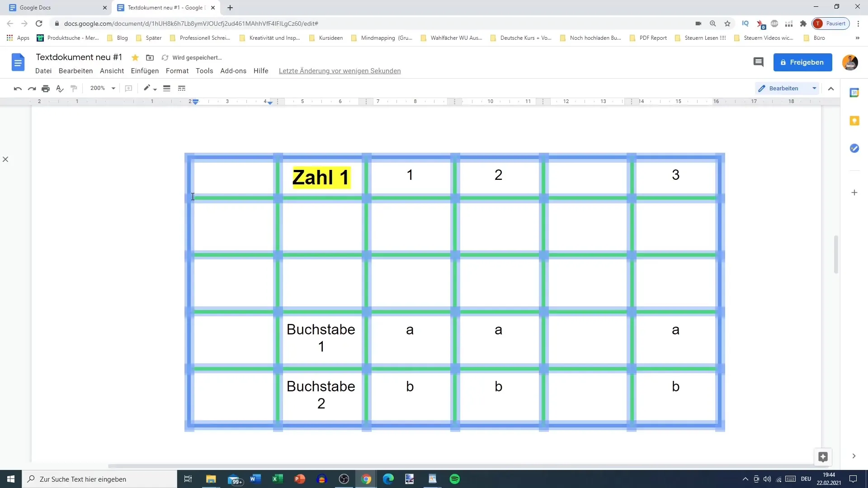
Task: Open the Format menu
Action: click(177, 70)
